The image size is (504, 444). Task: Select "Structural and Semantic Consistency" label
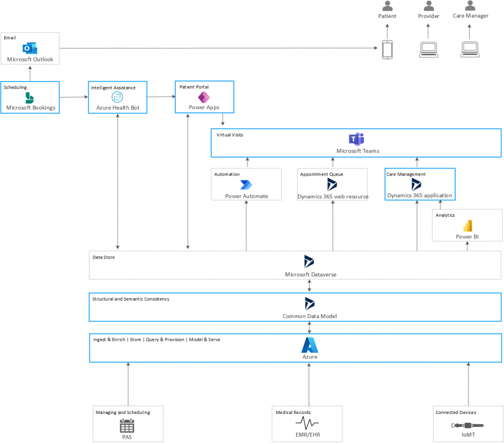(x=131, y=299)
